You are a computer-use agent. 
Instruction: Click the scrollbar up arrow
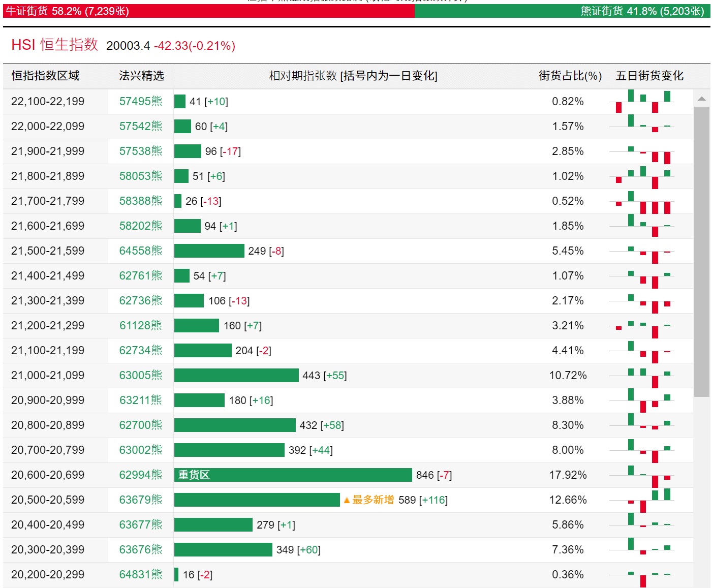point(702,99)
